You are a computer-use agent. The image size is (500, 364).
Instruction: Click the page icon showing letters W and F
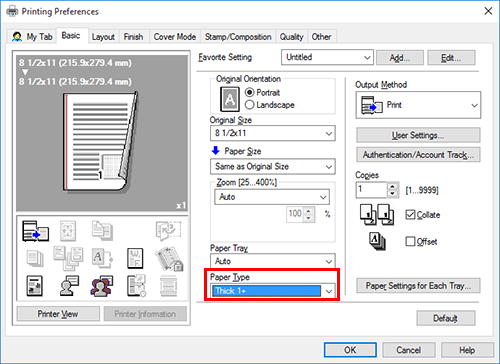click(135, 258)
